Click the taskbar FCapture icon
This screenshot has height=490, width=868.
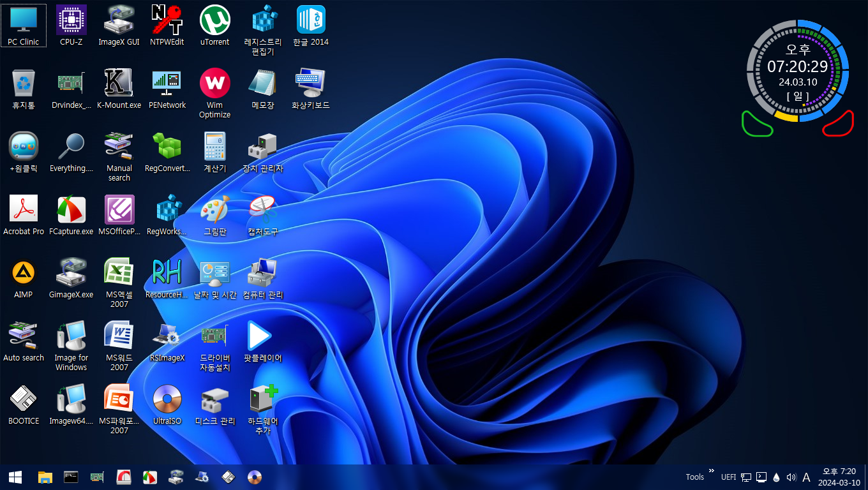coord(149,477)
